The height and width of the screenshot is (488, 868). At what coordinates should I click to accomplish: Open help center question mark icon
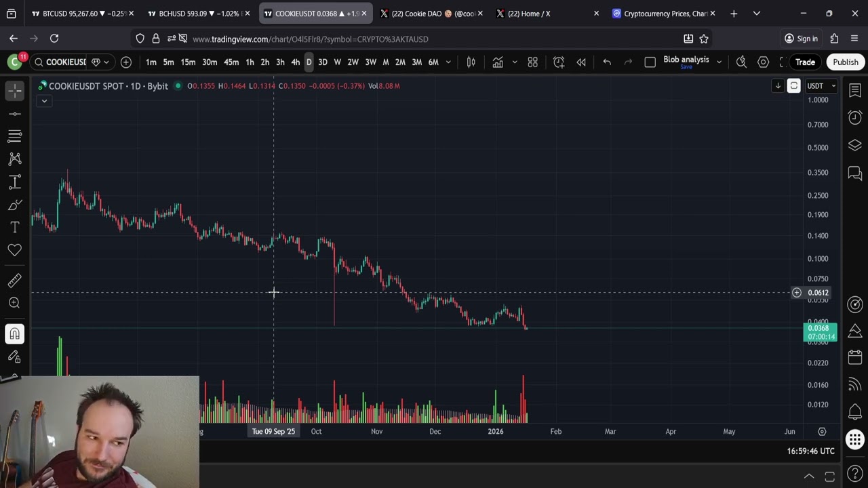point(855,475)
